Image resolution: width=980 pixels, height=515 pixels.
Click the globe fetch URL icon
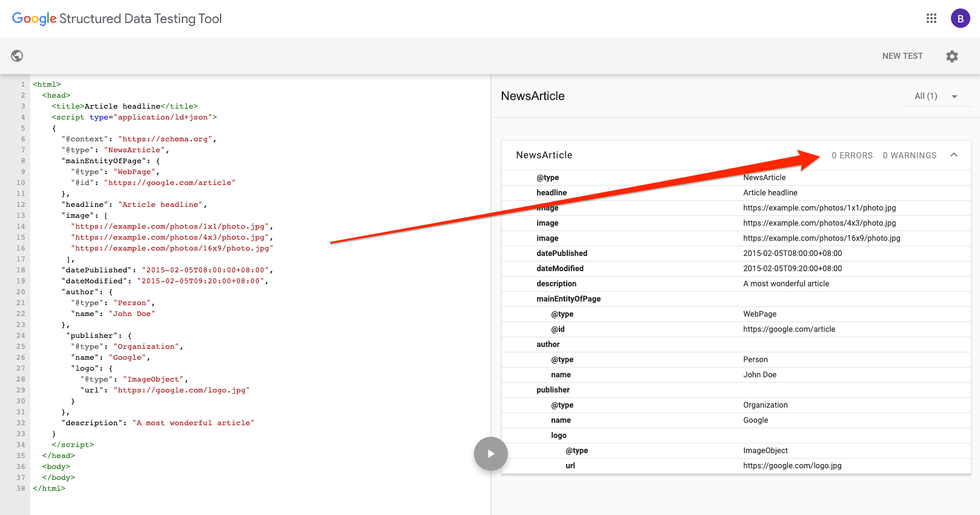(x=17, y=56)
